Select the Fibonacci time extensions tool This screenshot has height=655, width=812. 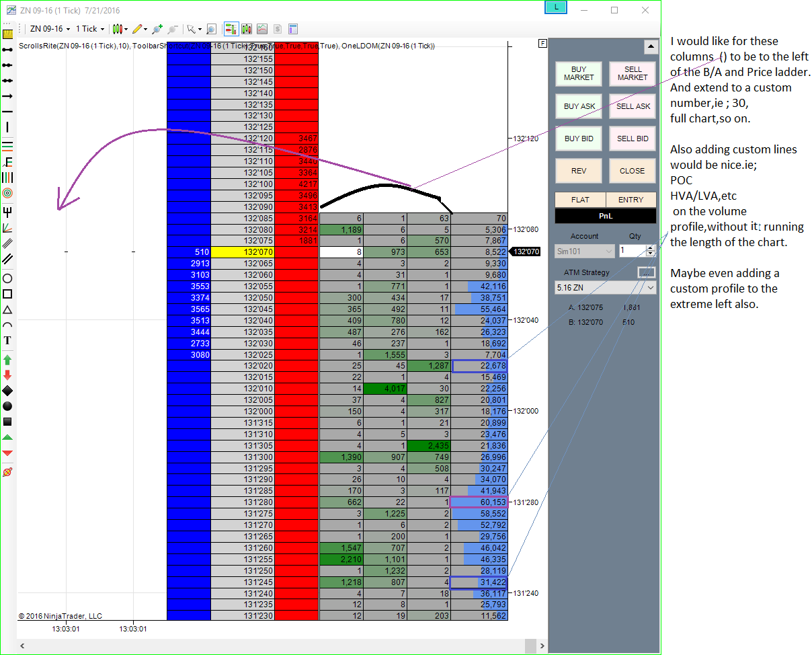(x=8, y=178)
